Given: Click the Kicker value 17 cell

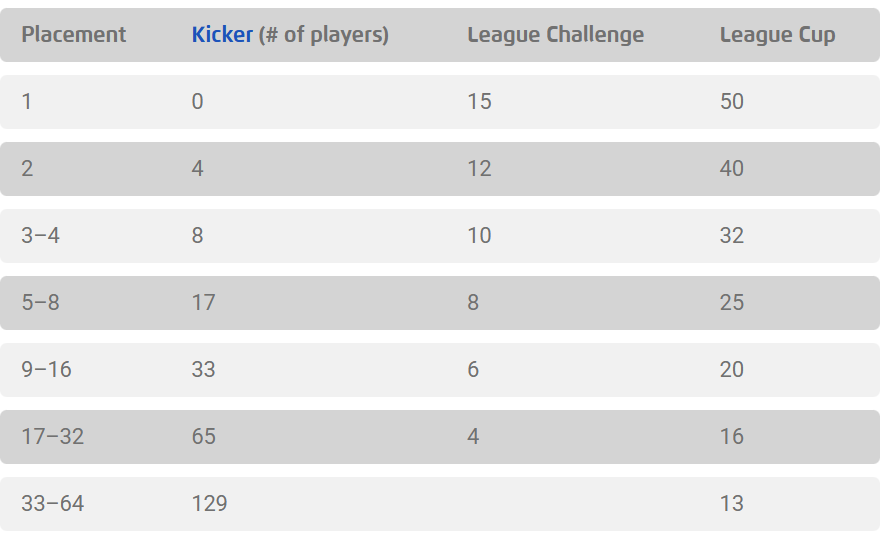Looking at the screenshot, I should click(x=203, y=303).
